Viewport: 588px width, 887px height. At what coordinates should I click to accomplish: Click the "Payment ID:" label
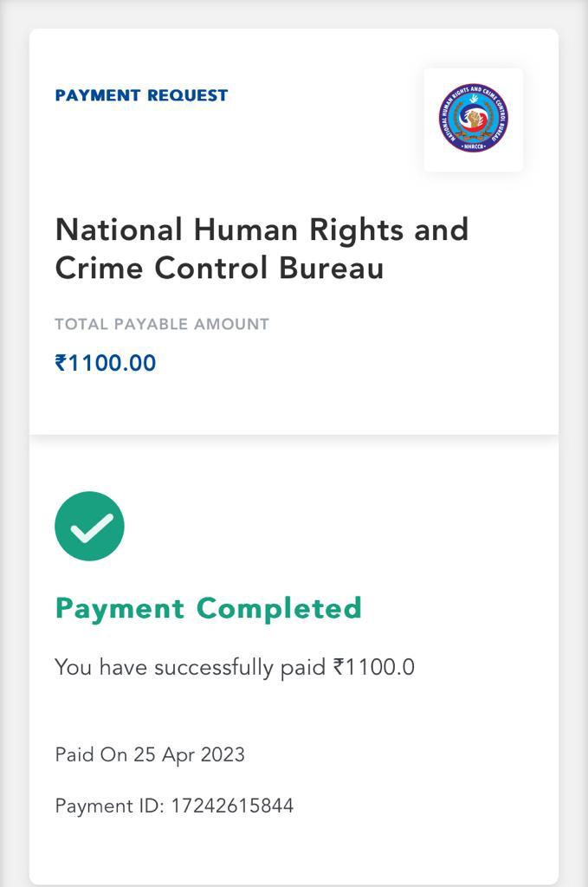click(109, 806)
